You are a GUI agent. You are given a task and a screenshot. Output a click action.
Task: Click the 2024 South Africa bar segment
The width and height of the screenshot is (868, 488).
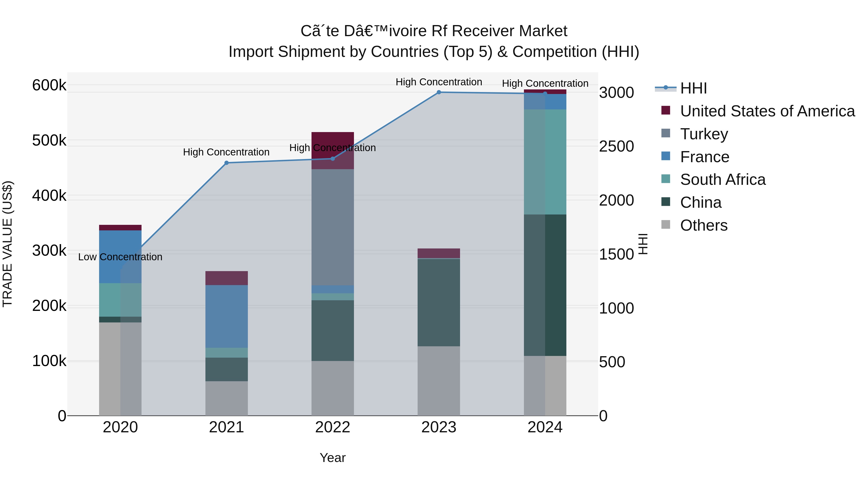pos(545,162)
